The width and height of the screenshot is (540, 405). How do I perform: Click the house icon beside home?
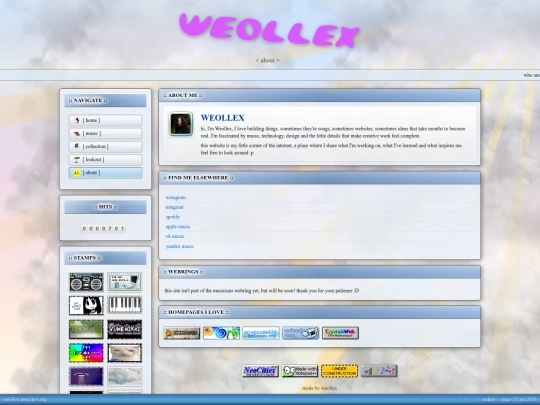[x=77, y=120]
